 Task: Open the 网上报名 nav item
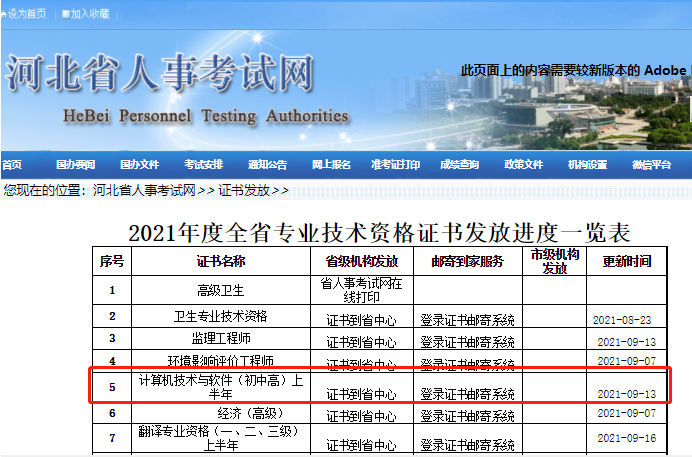pyautogui.click(x=331, y=165)
